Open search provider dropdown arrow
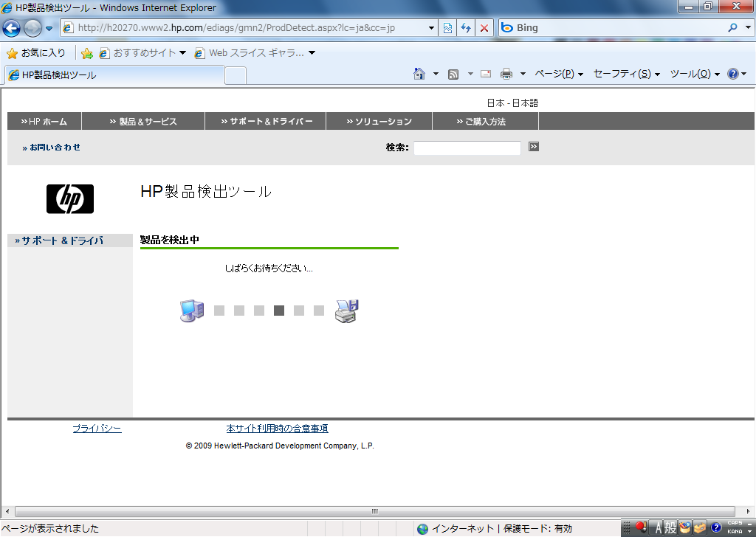 [x=748, y=27]
